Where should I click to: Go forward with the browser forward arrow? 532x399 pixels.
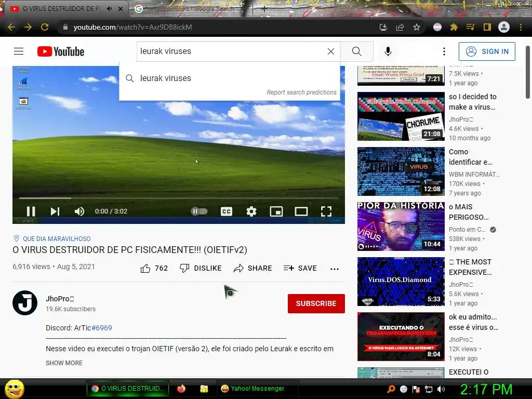click(x=28, y=27)
